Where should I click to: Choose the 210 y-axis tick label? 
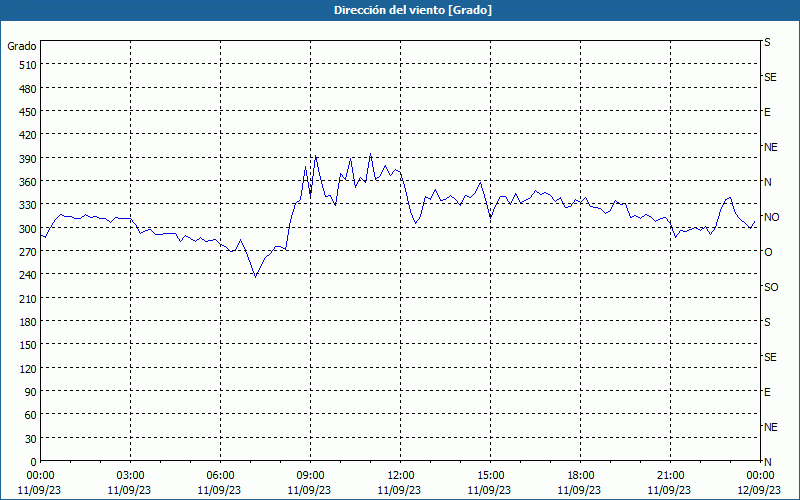pyautogui.click(x=29, y=299)
